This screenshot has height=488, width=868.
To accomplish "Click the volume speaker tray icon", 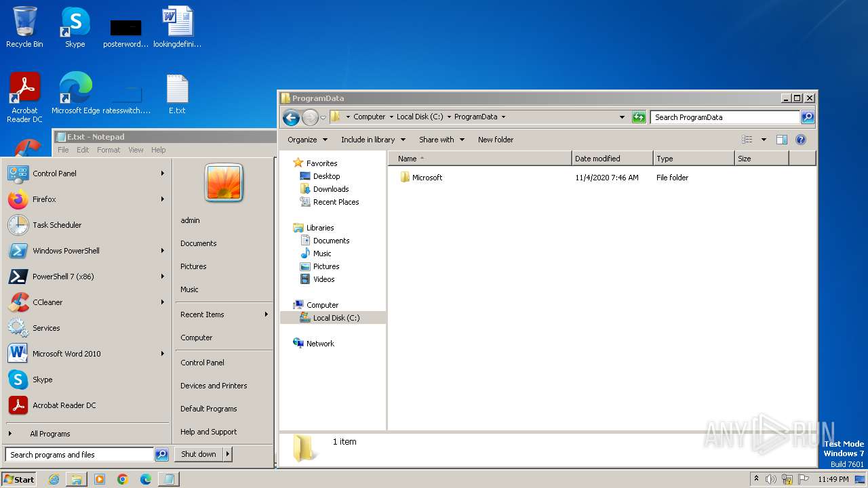I will click(771, 479).
